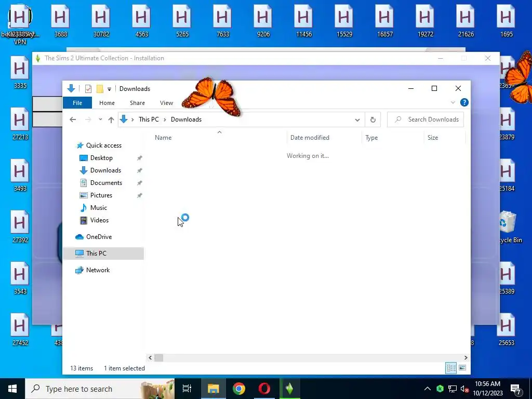Launch Opera browser from taskbar
532x399 pixels.
264,389
